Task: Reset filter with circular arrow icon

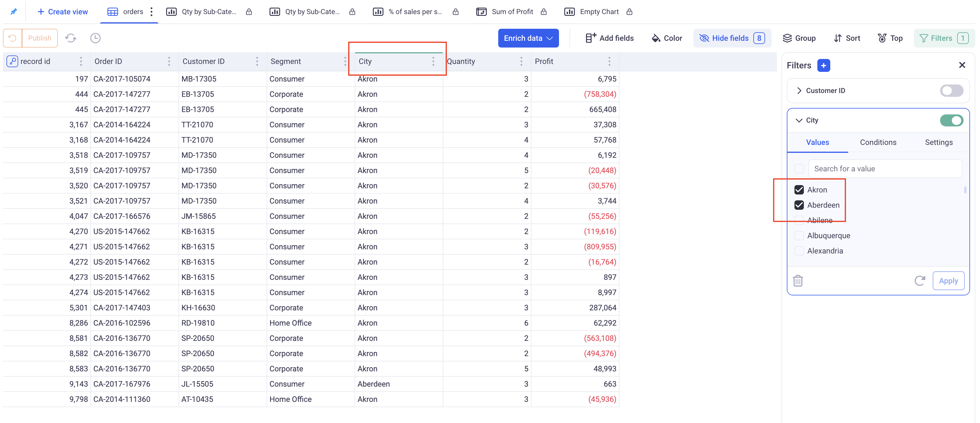Action: 920,281
